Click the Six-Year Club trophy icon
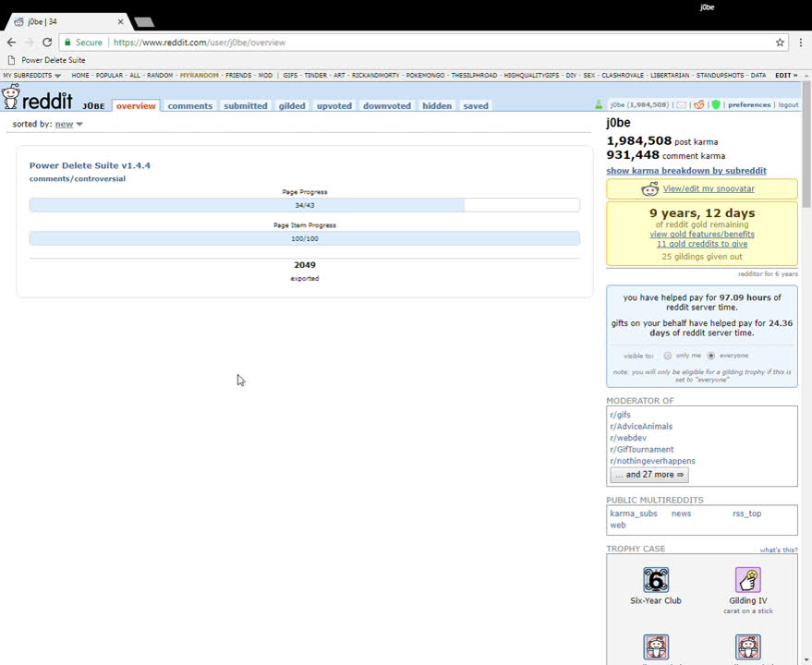The height and width of the screenshot is (665, 812). pos(656,580)
